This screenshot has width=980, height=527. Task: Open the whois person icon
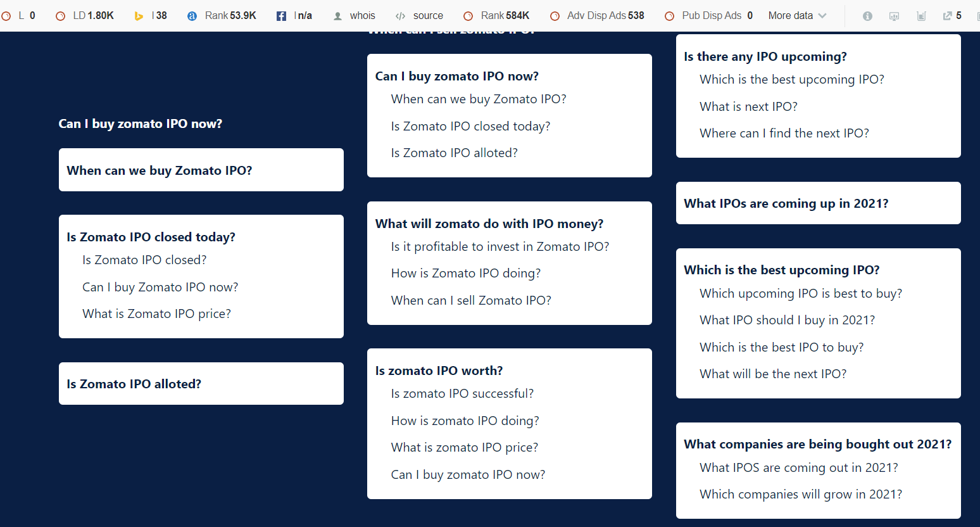pos(337,16)
